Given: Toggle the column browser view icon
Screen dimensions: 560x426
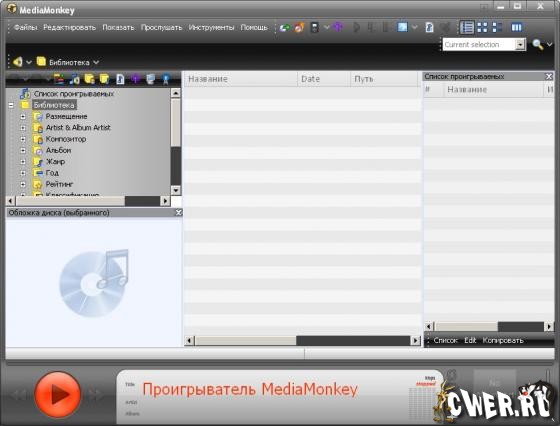Looking at the screenshot, I should click(x=516, y=27).
